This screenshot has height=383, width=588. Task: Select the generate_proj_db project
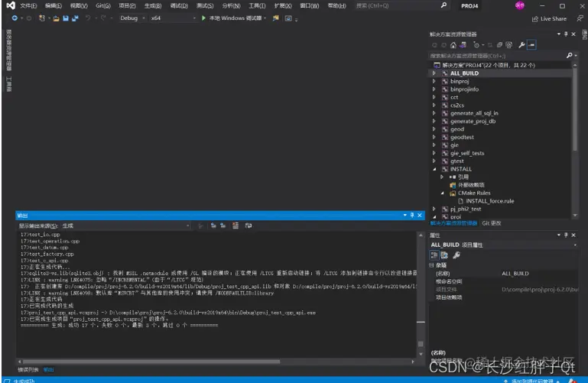(473, 121)
